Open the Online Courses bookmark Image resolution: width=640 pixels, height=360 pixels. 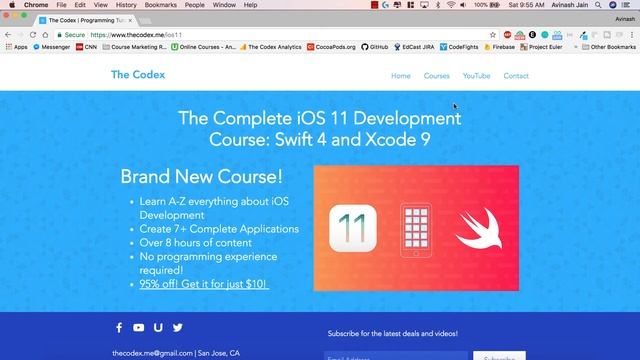point(204,47)
